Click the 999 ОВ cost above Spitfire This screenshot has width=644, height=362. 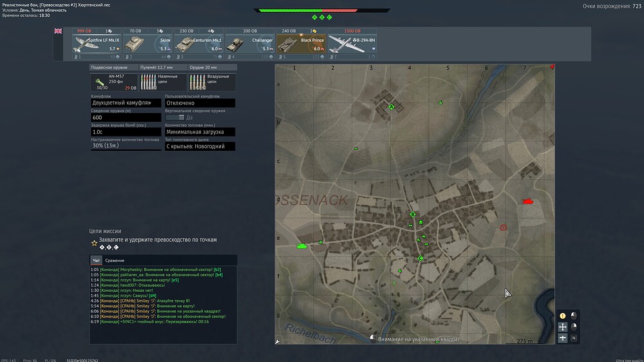84,31
